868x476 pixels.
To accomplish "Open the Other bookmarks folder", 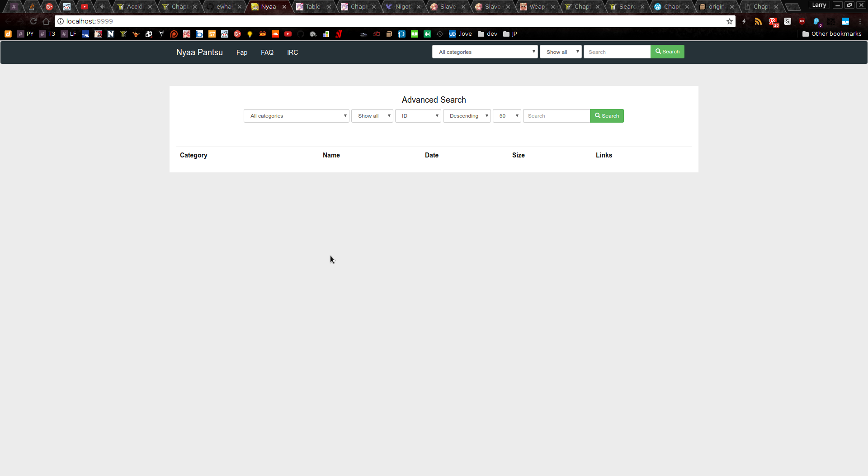I will (x=831, y=34).
